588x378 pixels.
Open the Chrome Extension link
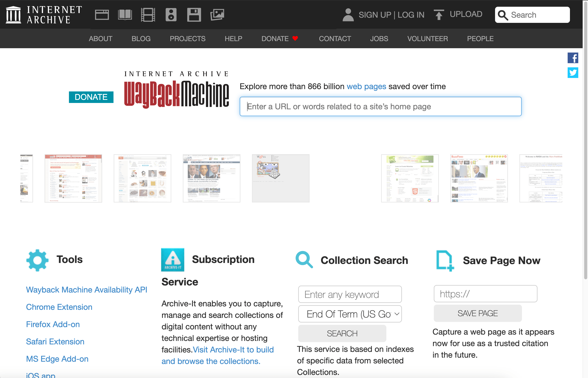(59, 307)
